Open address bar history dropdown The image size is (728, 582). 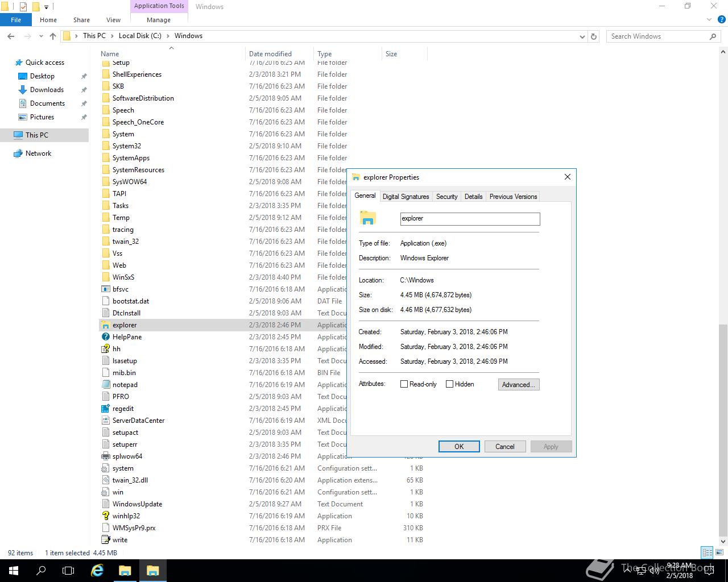582,36
